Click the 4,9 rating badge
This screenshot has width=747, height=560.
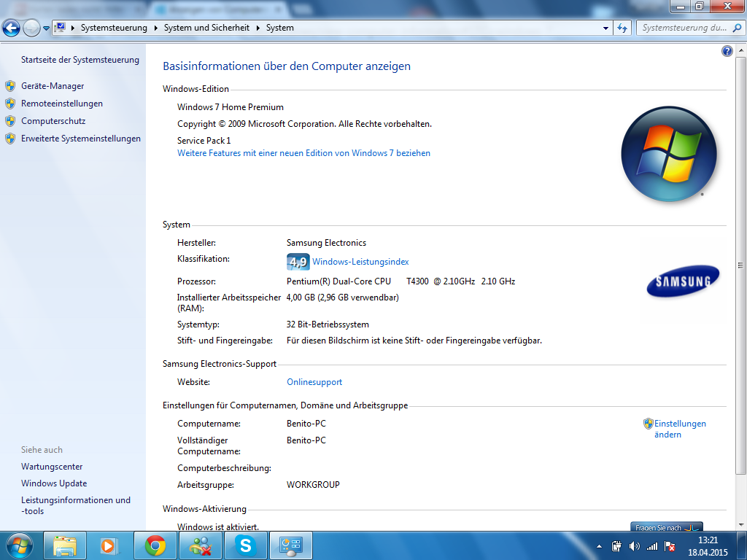pyautogui.click(x=298, y=262)
